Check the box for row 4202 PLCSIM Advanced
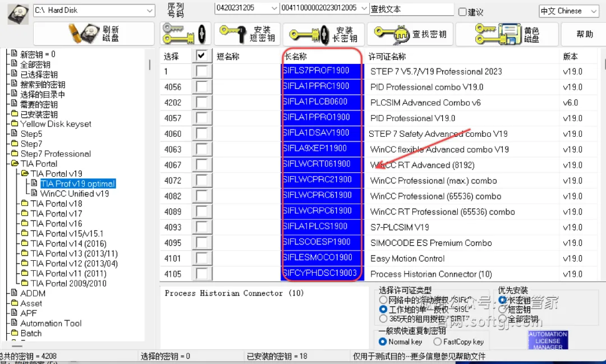The height and width of the screenshot is (364, 606). (x=202, y=103)
